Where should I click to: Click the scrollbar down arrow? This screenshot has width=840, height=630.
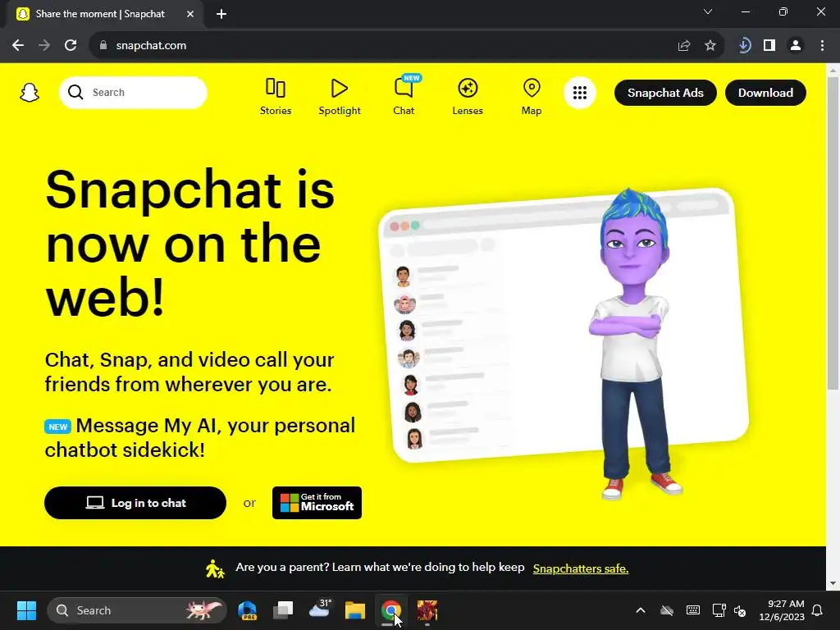pos(833,583)
